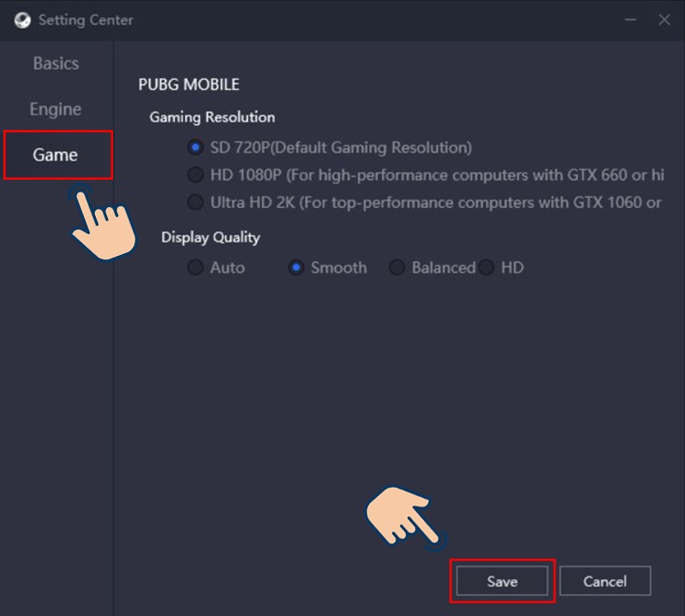This screenshot has width=685, height=616.
Task: Click the PUBG MOBILE section heading
Action: [x=188, y=84]
